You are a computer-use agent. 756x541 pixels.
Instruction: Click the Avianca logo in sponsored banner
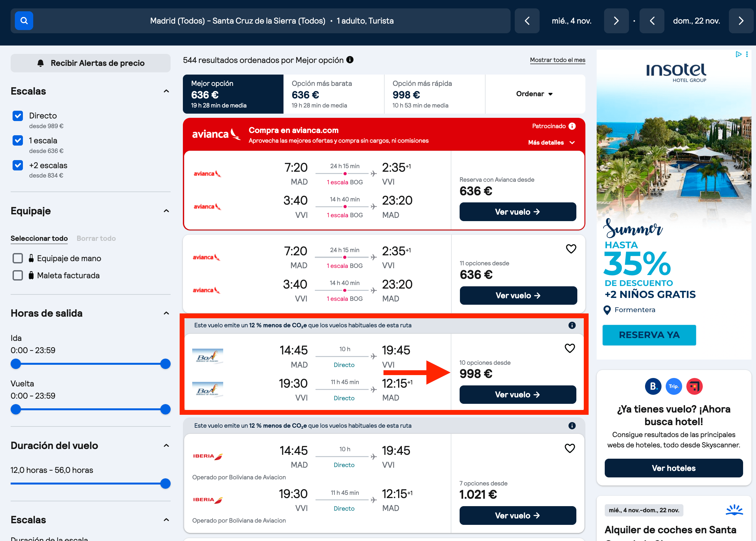coord(216,134)
